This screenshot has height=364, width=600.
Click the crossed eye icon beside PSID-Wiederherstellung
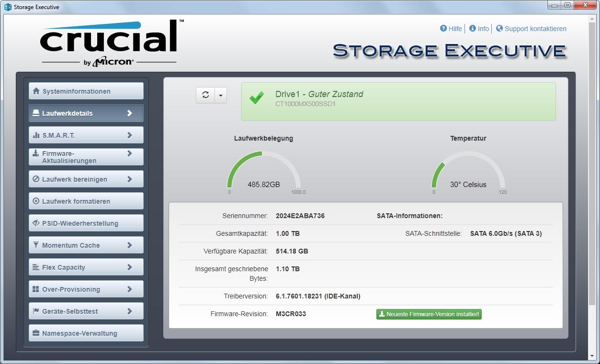(x=36, y=223)
